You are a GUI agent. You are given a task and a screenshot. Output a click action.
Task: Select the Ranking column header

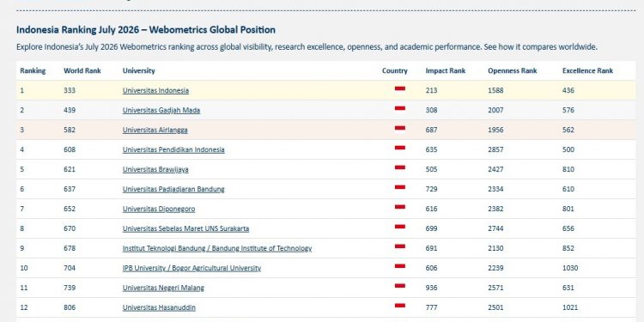click(x=33, y=70)
